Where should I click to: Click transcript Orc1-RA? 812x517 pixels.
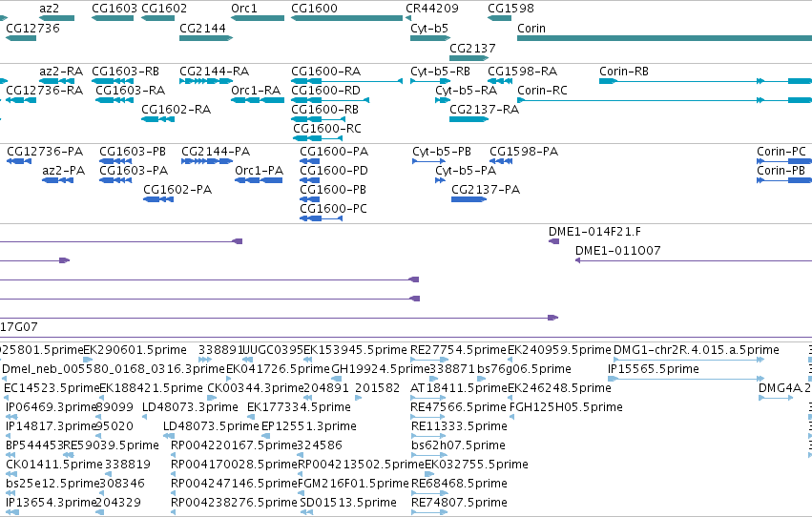coord(258,100)
